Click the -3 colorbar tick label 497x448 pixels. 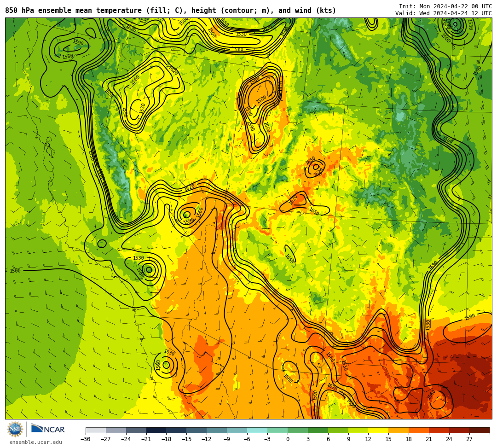(x=267, y=439)
